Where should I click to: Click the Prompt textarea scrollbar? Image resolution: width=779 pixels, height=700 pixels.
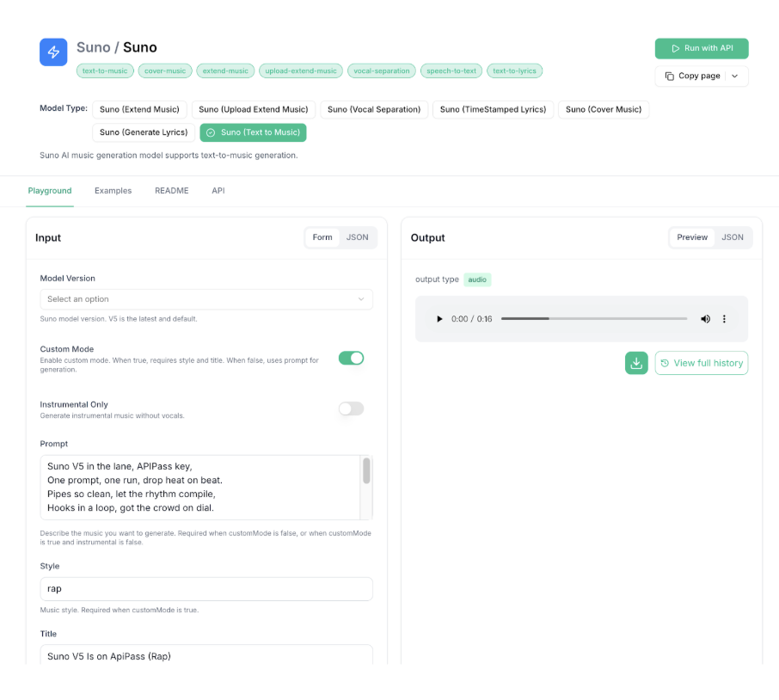pyautogui.click(x=366, y=471)
